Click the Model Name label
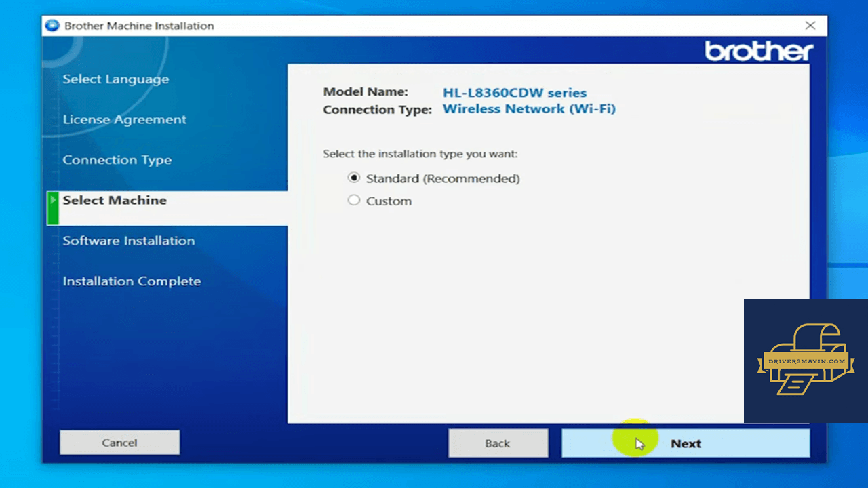 [366, 91]
